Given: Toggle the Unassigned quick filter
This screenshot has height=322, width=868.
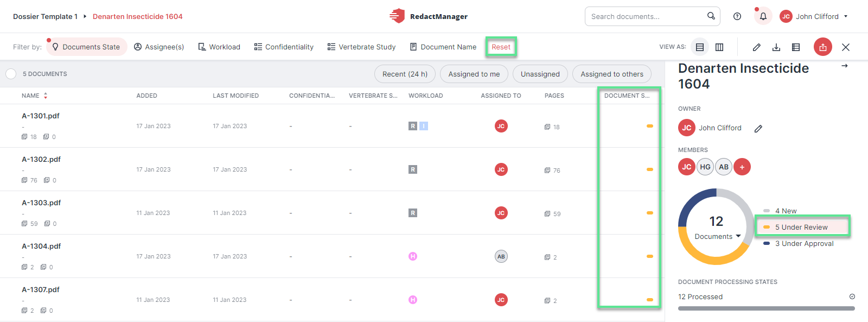Looking at the screenshot, I should tap(540, 74).
